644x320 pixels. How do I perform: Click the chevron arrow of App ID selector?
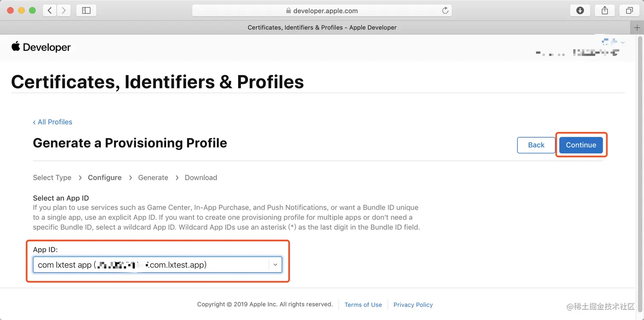pyautogui.click(x=275, y=265)
